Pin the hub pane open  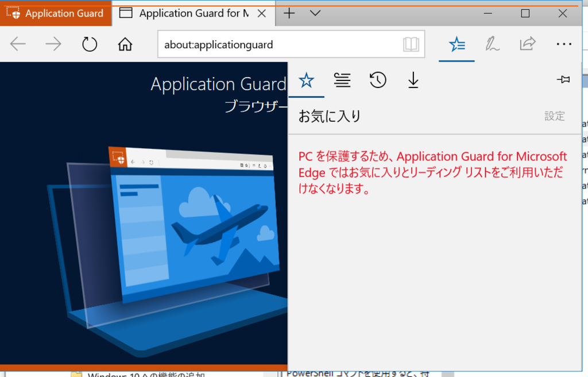[x=563, y=79]
